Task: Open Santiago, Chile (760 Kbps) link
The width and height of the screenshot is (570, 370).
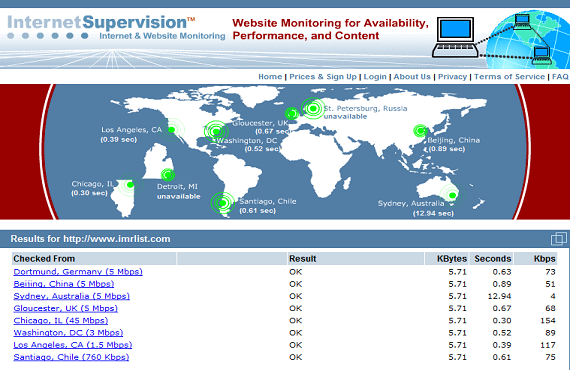Action: pyautogui.click(x=71, y=357)
